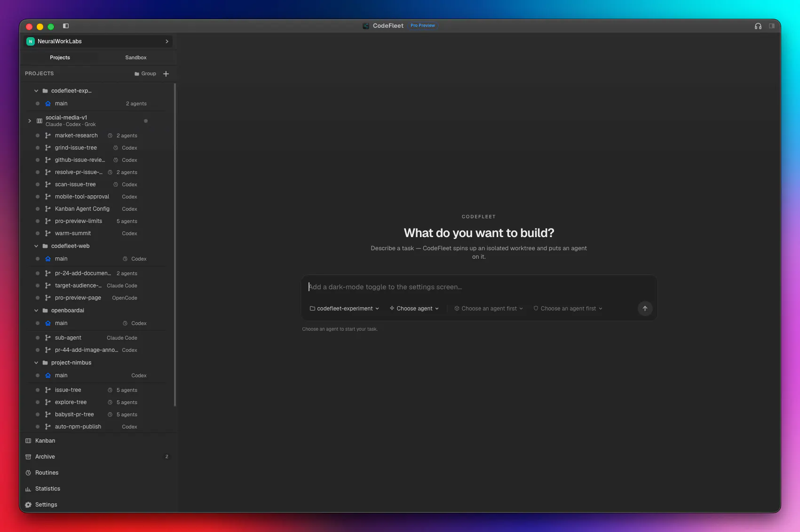This screenshot has height=532, width=800.
Task: Select the github-issue-revie worktree
Action: coord(97,160)
